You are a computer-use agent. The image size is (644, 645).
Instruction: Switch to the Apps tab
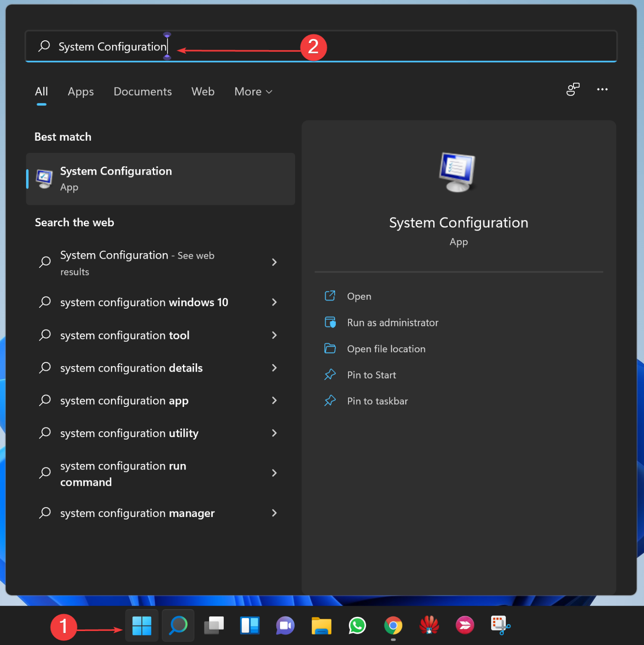coord(81,92)
